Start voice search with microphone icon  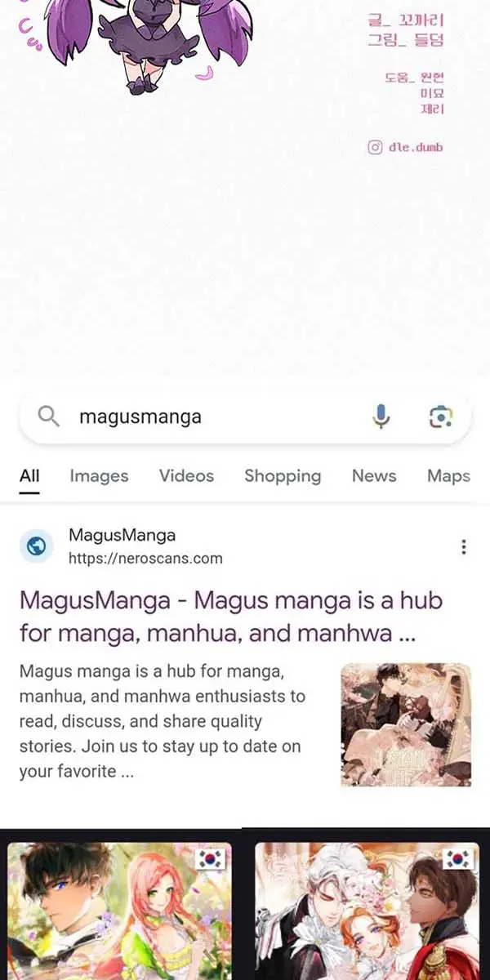[381, 416]
